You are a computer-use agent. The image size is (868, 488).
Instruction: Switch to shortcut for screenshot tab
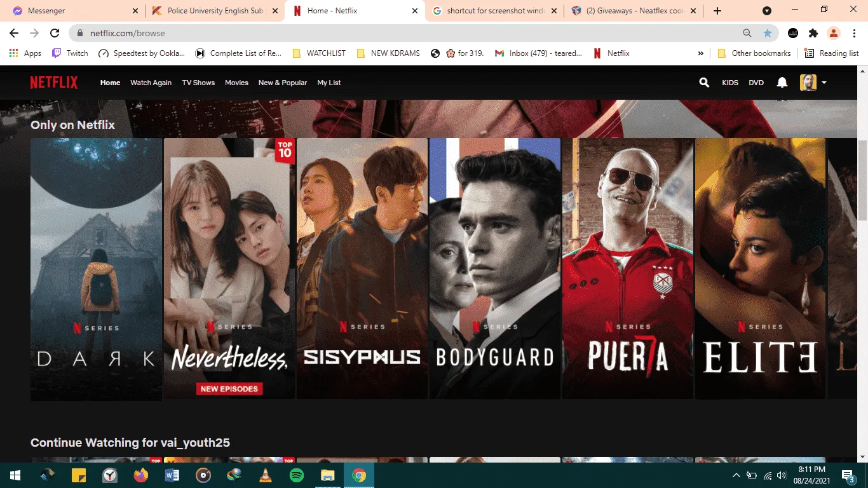coord(494,11)
